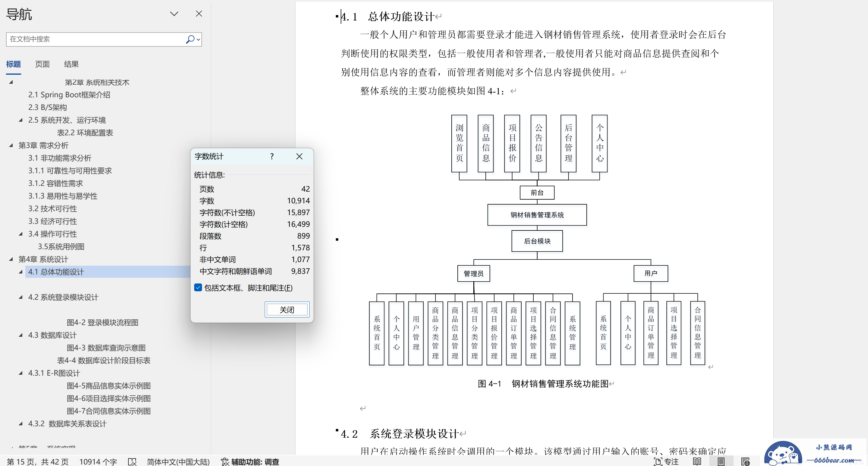Go to heading 图4-2 登录模块流程图

[x=103, y=322]
